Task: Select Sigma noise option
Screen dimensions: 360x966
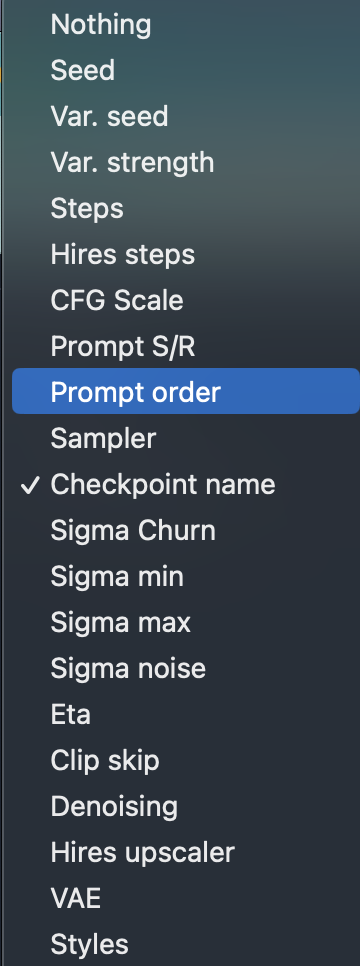Action: tap(185, 668)
